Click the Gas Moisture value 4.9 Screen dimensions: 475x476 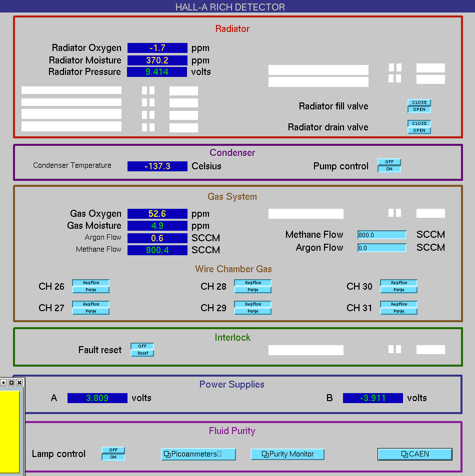click(x=157, y=226)
